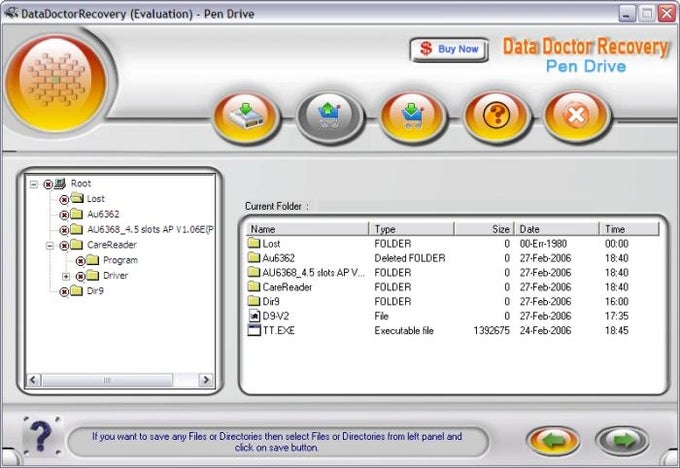Click the time value 17:35
Screen dimensions: 680x468
(616, 316)
